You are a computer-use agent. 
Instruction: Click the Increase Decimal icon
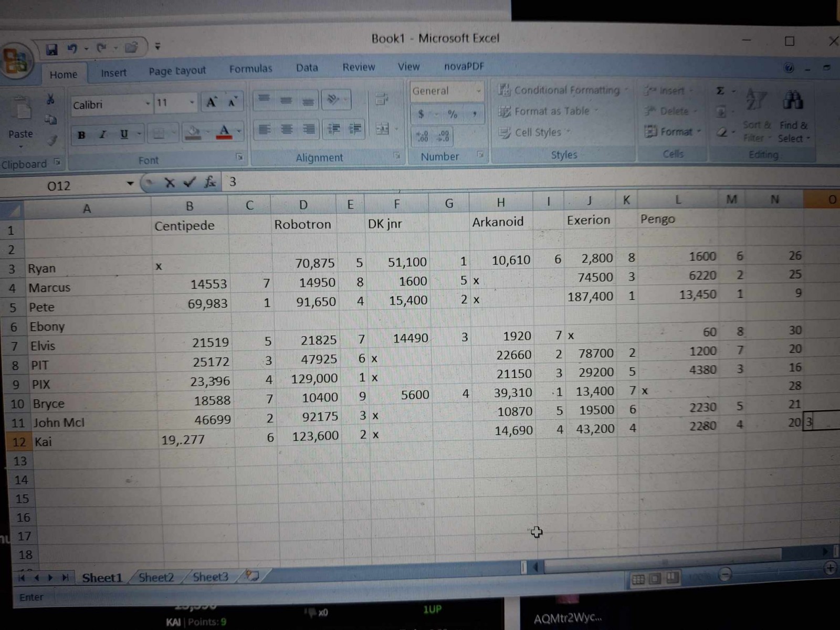tap(422, 136)
